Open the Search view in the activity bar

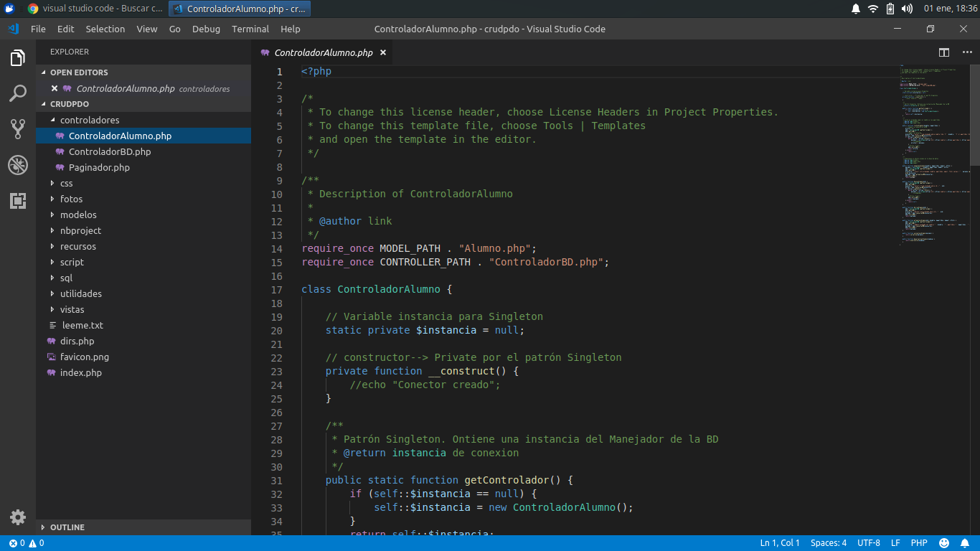tap(17, 93)
